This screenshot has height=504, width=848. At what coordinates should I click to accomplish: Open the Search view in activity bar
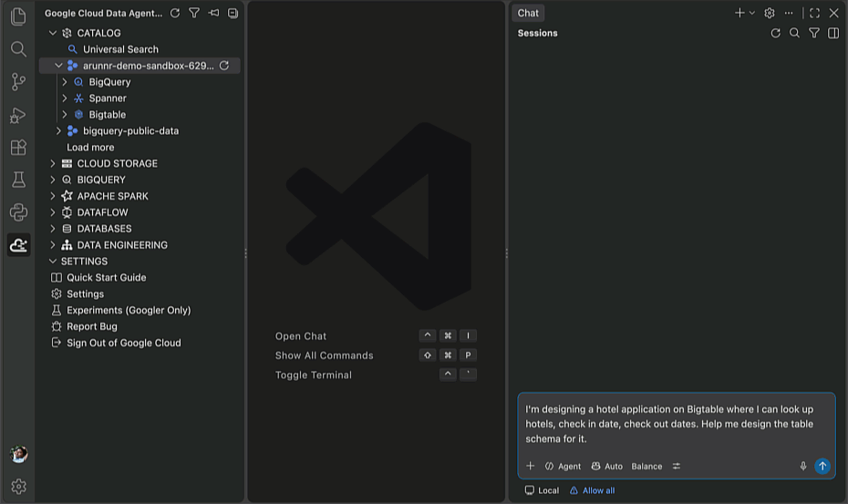18,49
